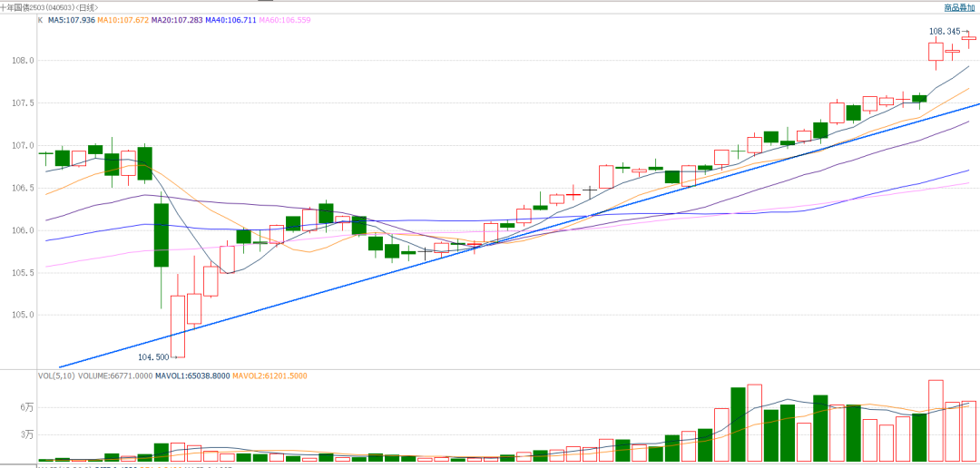The height and width of the screenshot is (468, 980).
Task: Select the MAVOL1 volume average label
Action: pyautogui.click(x=191, y=375)
